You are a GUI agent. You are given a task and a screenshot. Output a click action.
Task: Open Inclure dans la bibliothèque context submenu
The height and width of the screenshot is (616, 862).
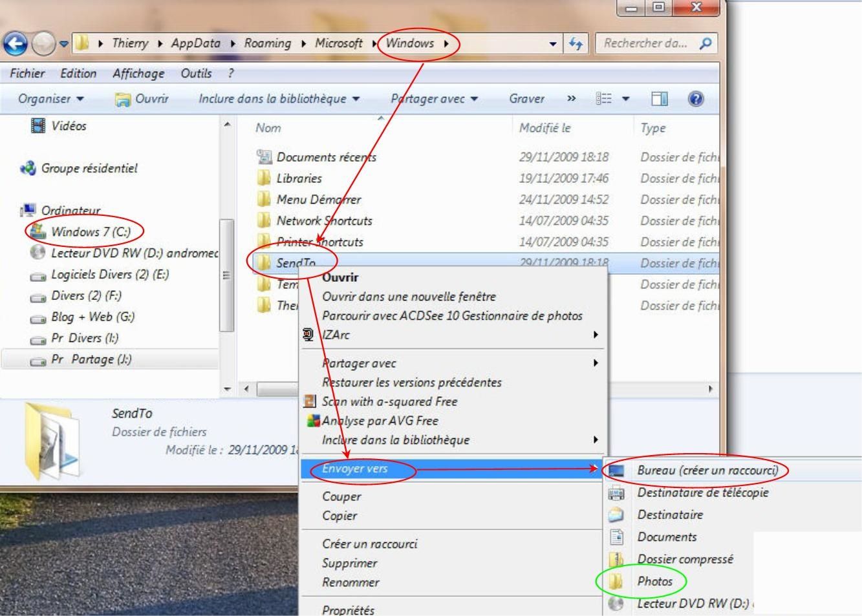pos(453,440)
